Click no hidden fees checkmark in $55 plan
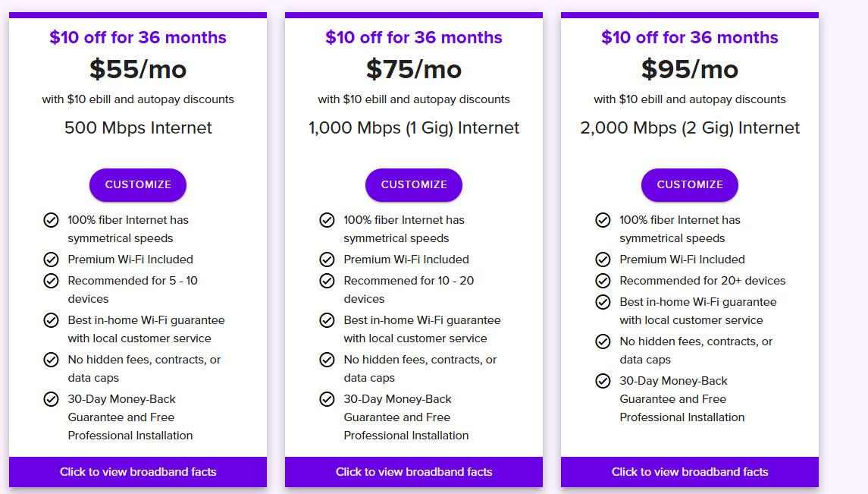The image size is (868, 494). (51, 360)
